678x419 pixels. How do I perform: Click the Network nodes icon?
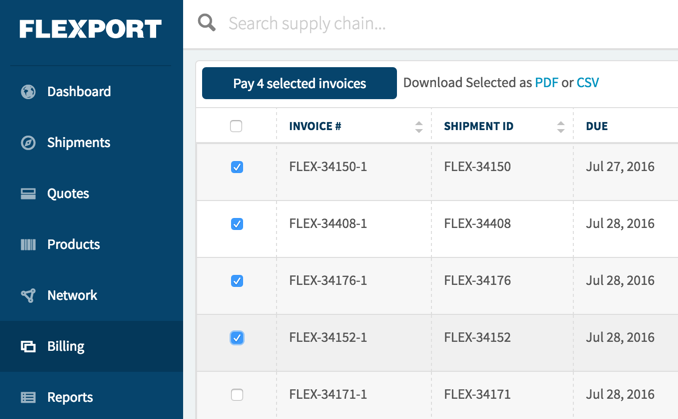(28, 295)
